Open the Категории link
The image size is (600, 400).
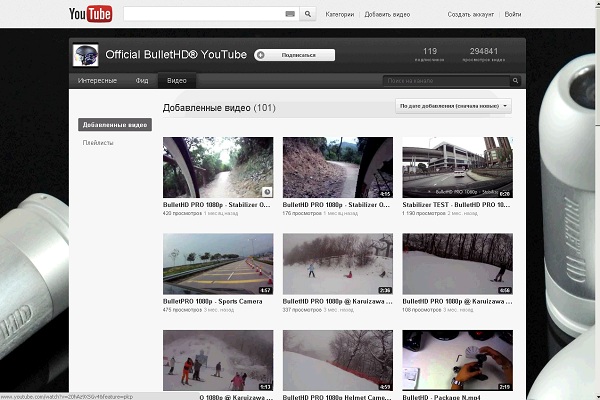tap(339, 15)
